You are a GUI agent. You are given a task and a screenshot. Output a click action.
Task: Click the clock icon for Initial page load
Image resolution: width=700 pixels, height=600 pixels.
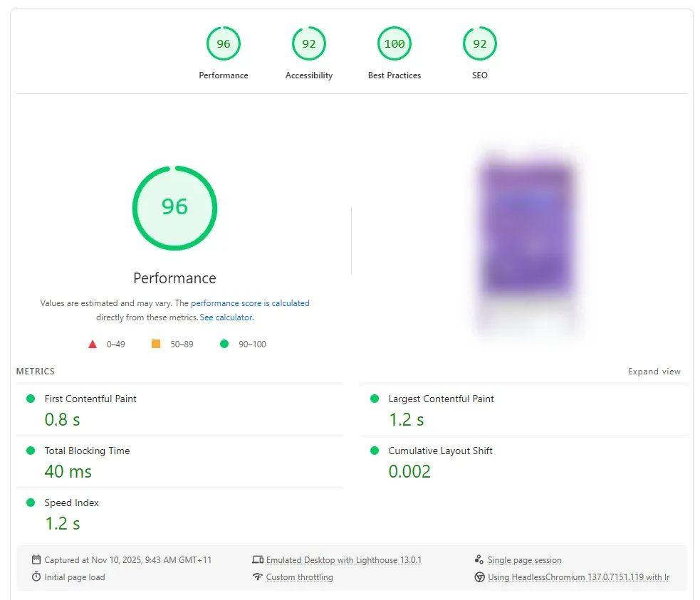(x=37, y=577)
